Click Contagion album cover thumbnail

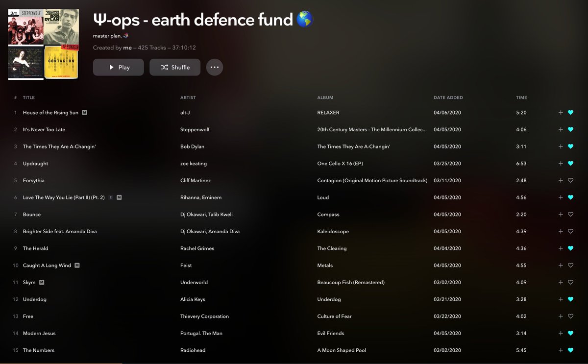point(61,62)
